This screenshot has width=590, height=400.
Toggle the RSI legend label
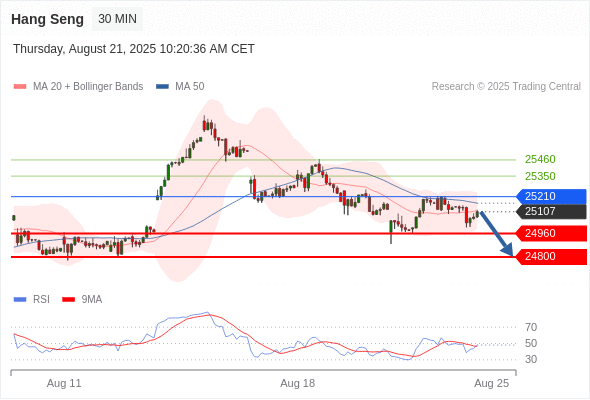pyautogui.click(x=41, y=300)
